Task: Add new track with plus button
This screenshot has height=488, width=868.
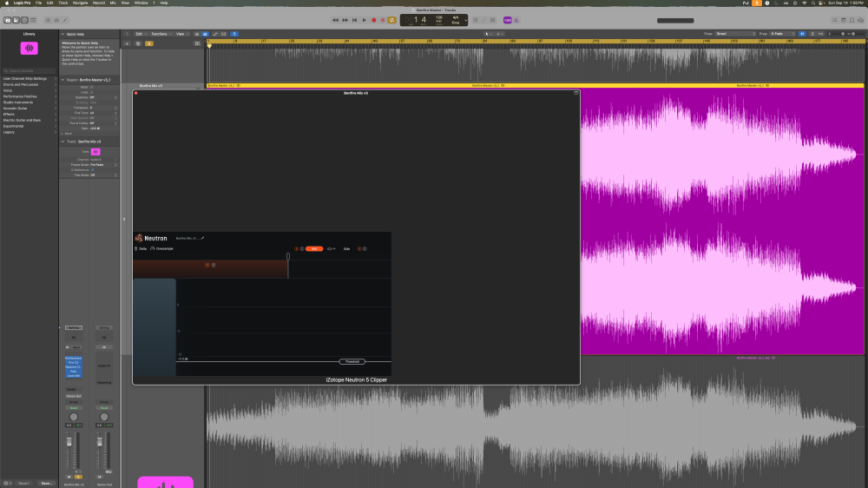Action: pos(127,43)
